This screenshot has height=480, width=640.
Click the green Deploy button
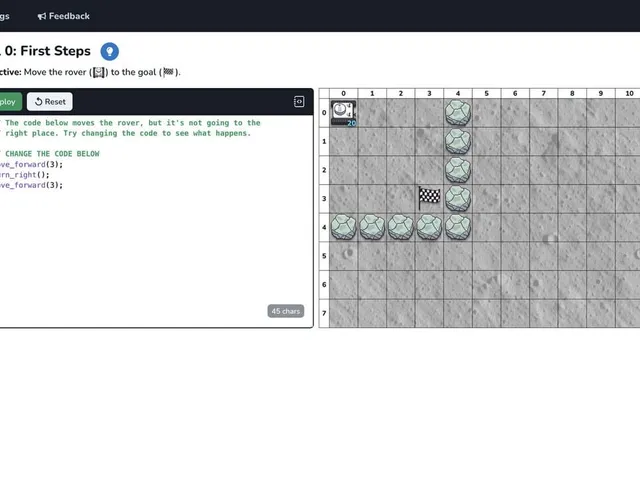click(9, 102)
